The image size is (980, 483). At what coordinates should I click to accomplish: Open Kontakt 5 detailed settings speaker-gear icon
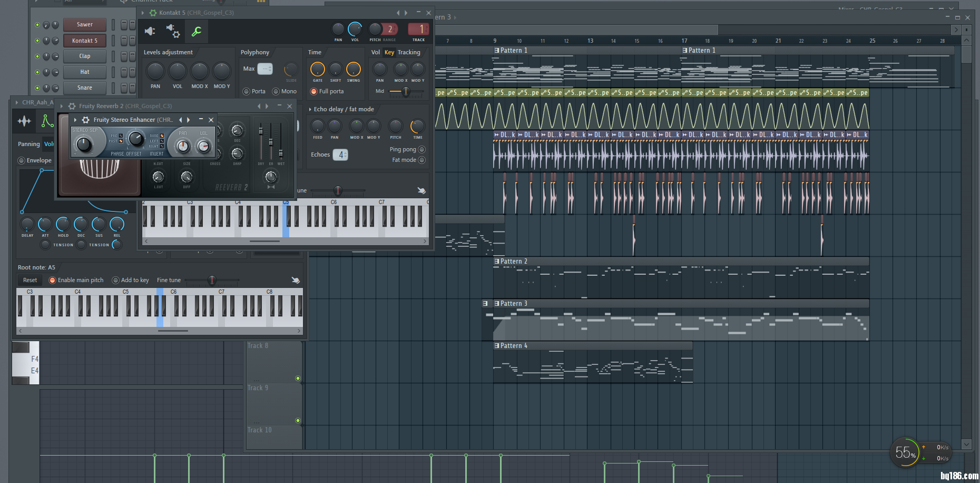point(173,31)
